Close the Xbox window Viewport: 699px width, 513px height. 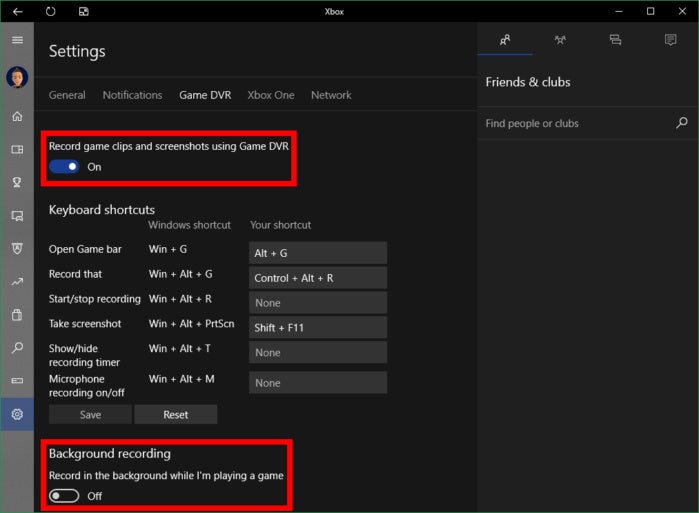tap(682, 12)
